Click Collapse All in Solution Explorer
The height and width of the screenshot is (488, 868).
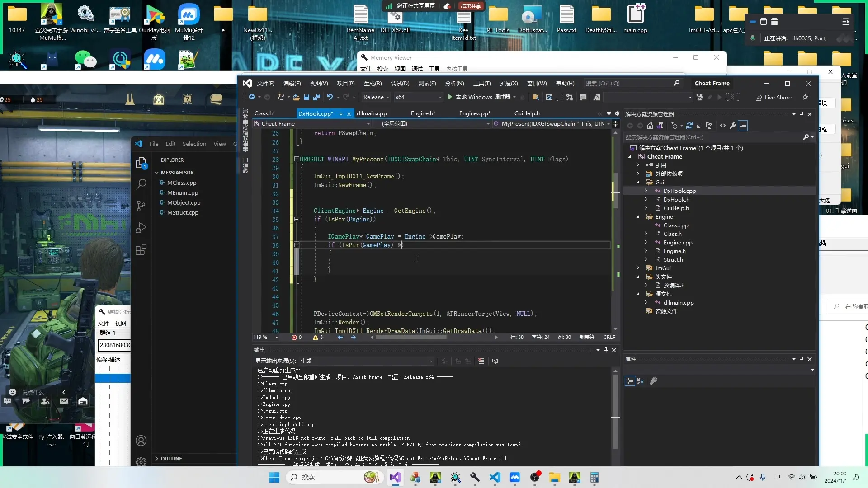[699, 126]
